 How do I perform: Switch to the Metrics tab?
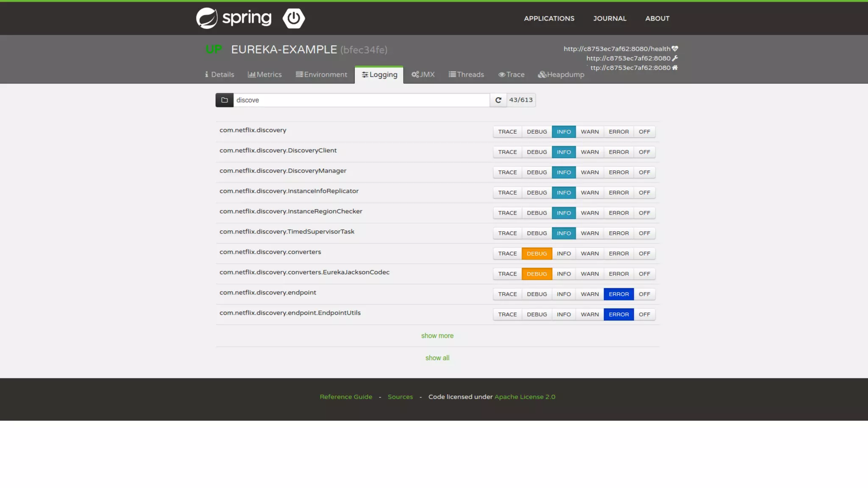(x=264, y=75)
